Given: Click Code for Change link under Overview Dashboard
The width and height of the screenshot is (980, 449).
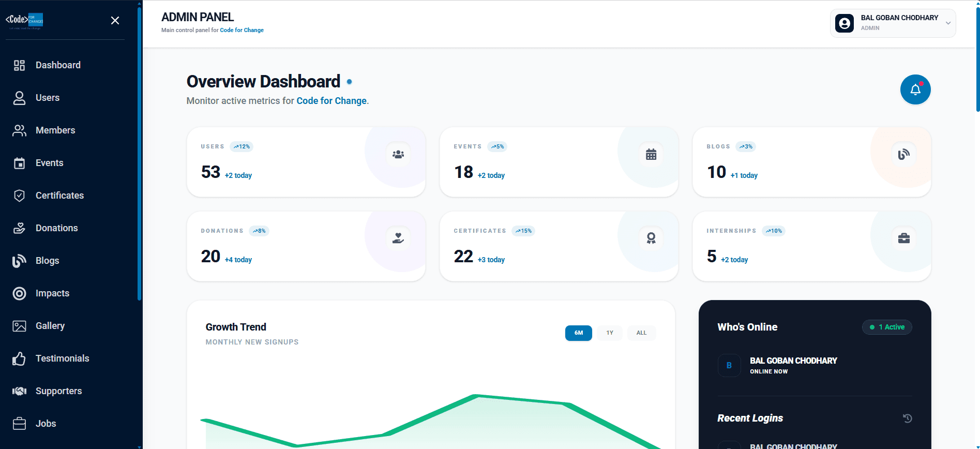Looking at the screenshot, I should coord(331,101).
